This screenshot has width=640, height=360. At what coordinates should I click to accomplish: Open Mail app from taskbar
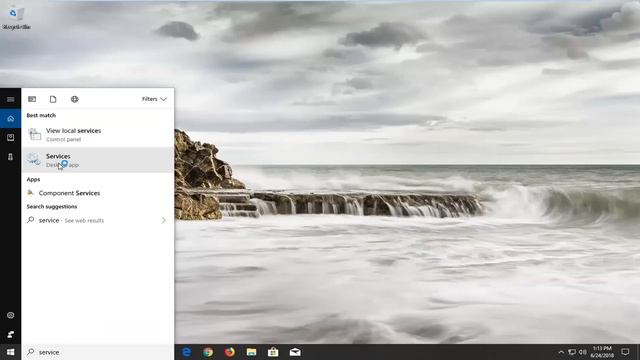click(x=295, y=352)
